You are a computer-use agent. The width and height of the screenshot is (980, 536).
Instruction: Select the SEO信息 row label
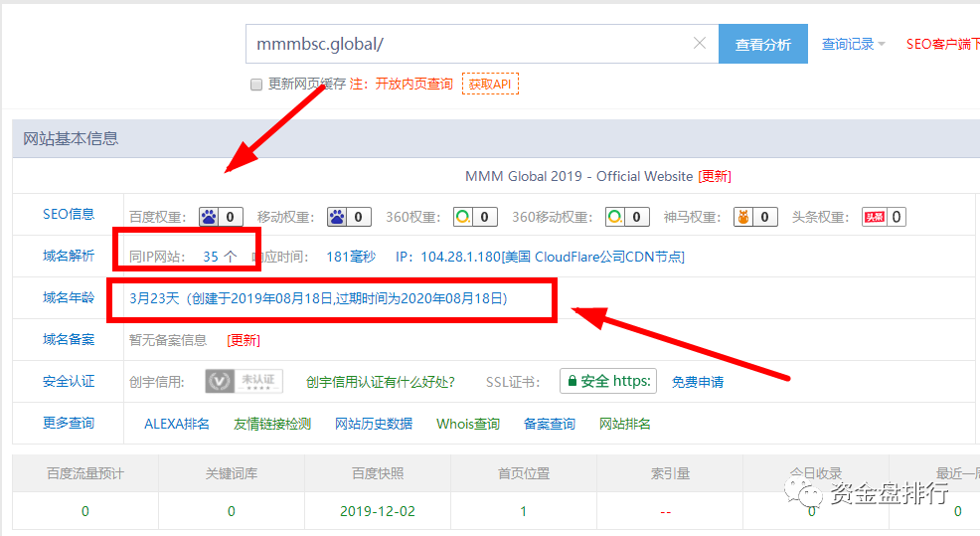point(69,214)
